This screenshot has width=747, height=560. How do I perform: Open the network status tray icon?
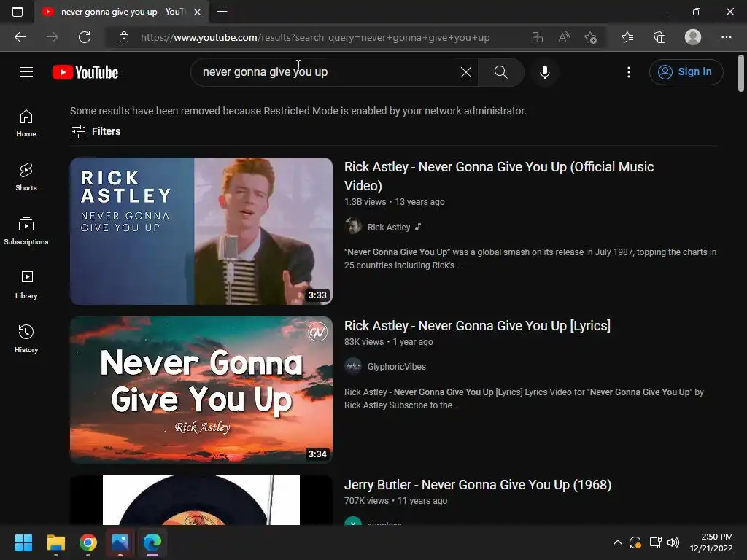(x=655, y=542)
